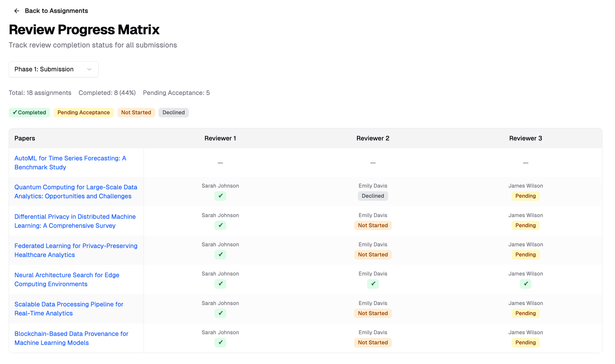Click the checkmark for Blockchain-Based Data Provenance review
The image size is (615, 364).
coord(220,343)
